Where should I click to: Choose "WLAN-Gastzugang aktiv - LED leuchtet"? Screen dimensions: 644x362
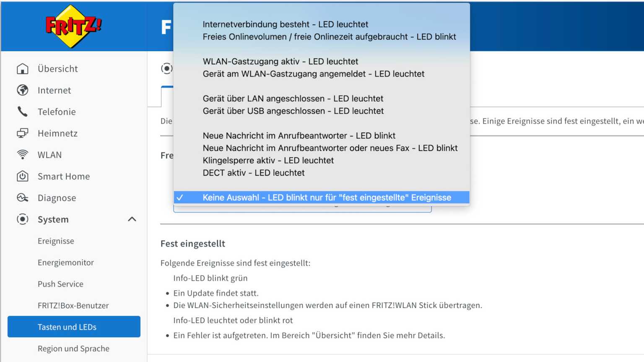click(x=280, y=62)
